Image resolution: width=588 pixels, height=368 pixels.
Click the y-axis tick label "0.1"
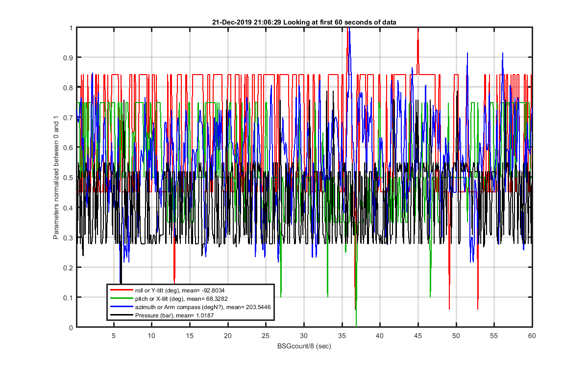[69, 297]
